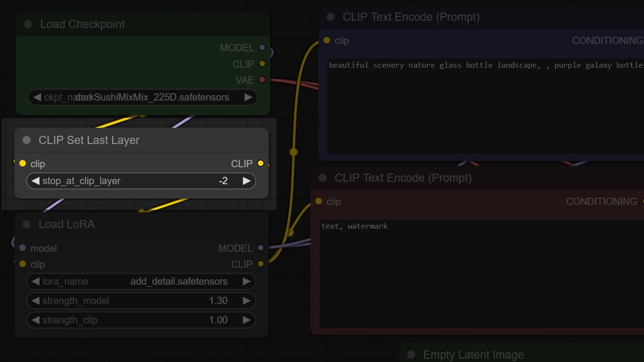644x362 pixels.
Task: Decrease strength_model with left arrow
Action: [x=35, y=301]
